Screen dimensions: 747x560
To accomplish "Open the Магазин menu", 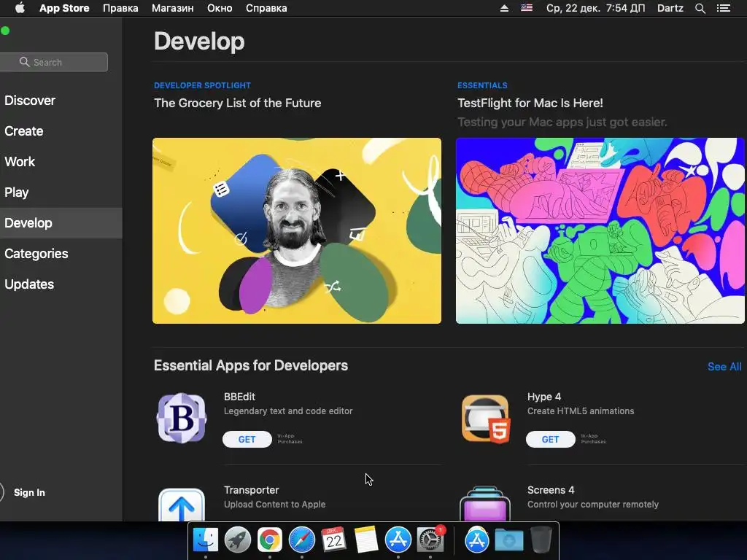I will click(x=172, y=8).
